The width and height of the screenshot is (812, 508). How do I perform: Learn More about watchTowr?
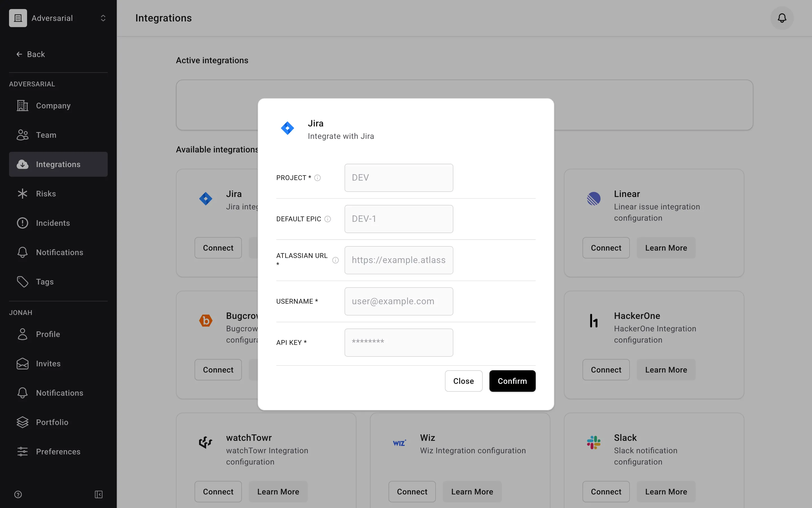click(278, 492)
